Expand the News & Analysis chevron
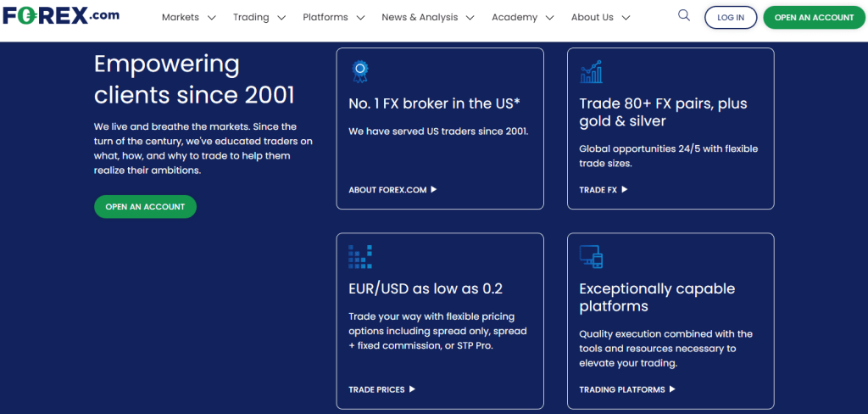Screen dimensions: 868x414 470,18
